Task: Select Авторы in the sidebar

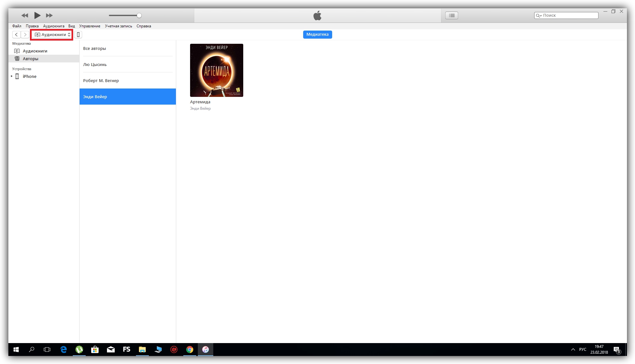Action: point(44,59)
